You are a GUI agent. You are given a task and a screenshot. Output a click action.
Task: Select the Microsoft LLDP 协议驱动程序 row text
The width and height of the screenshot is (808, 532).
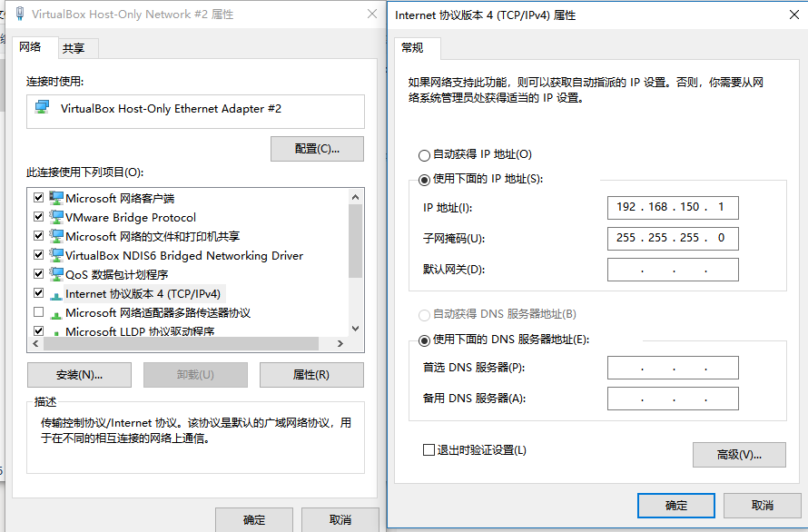(140, 332)
